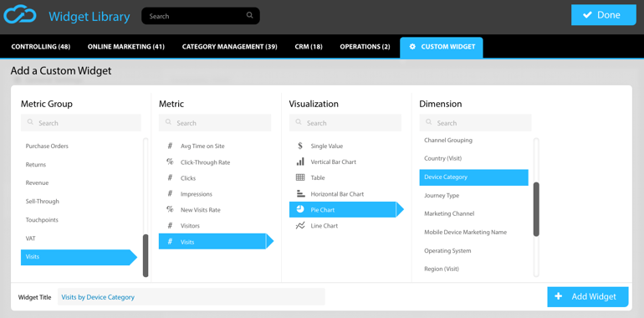Click the Add Widget button
This screenshot has width=644, height=318.
click(588, 296)
